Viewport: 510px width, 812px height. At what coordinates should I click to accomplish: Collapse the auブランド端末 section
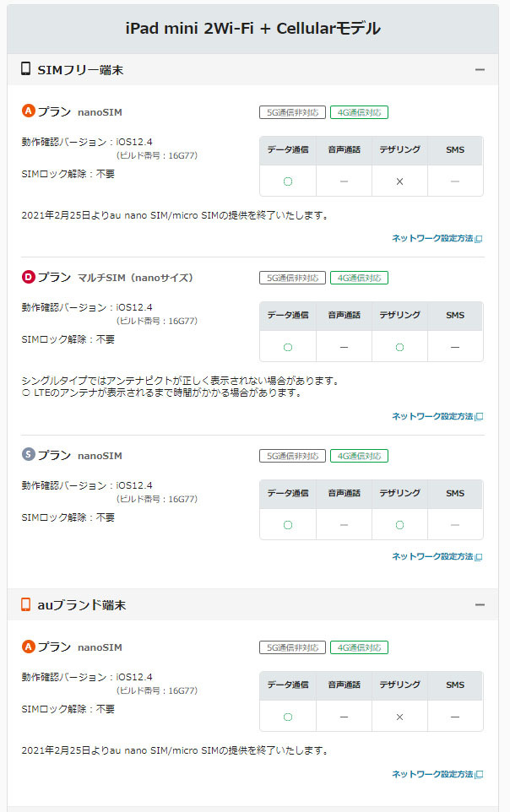480,605
